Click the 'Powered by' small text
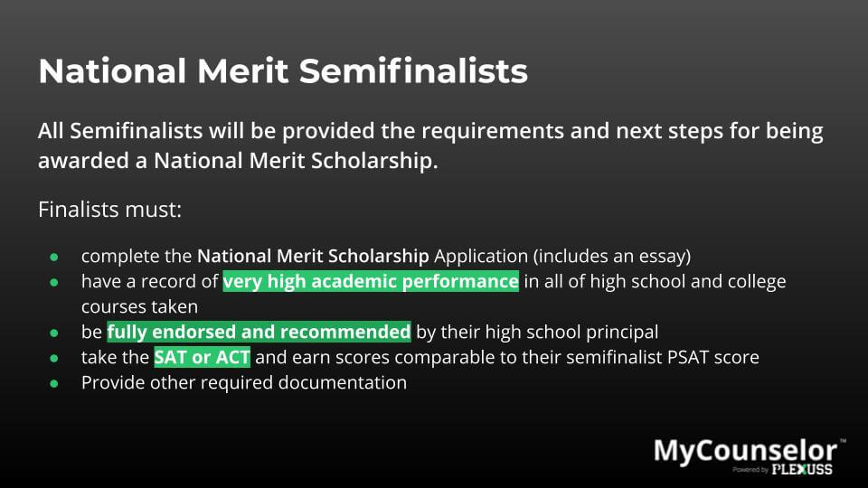The height and width of the screenshot is (488, 868). pos(750,470)
